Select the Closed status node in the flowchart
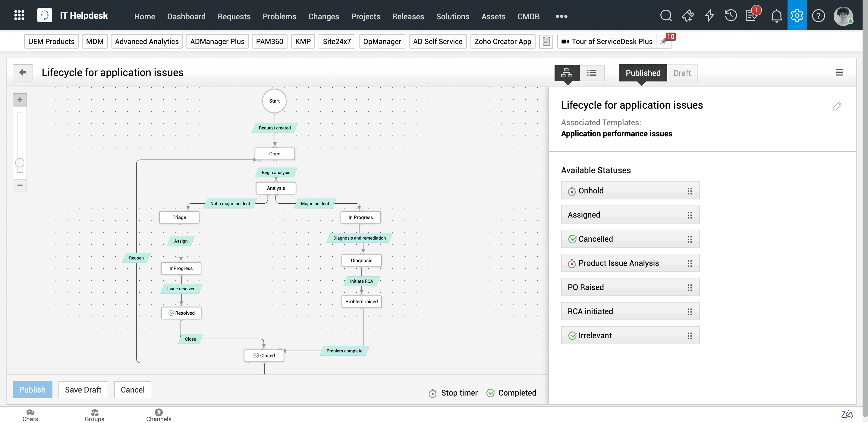This screenshot has width=868, height=423. click(x=264, y=355)
